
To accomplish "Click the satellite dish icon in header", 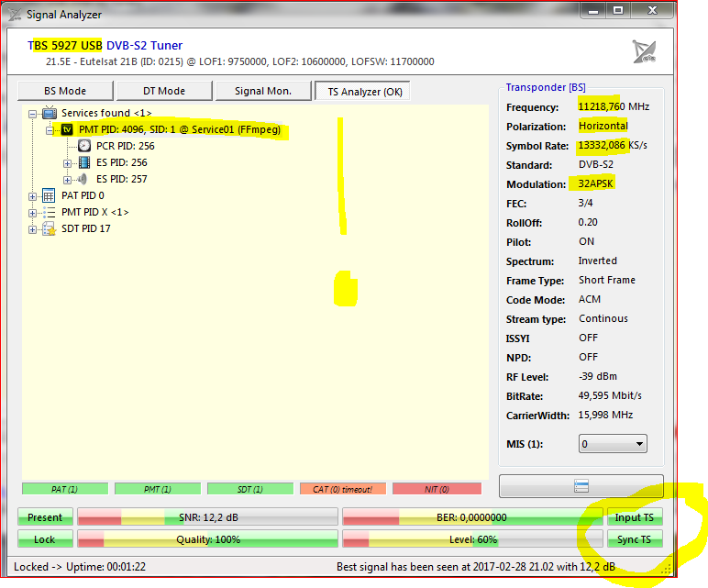I will 645,51.
